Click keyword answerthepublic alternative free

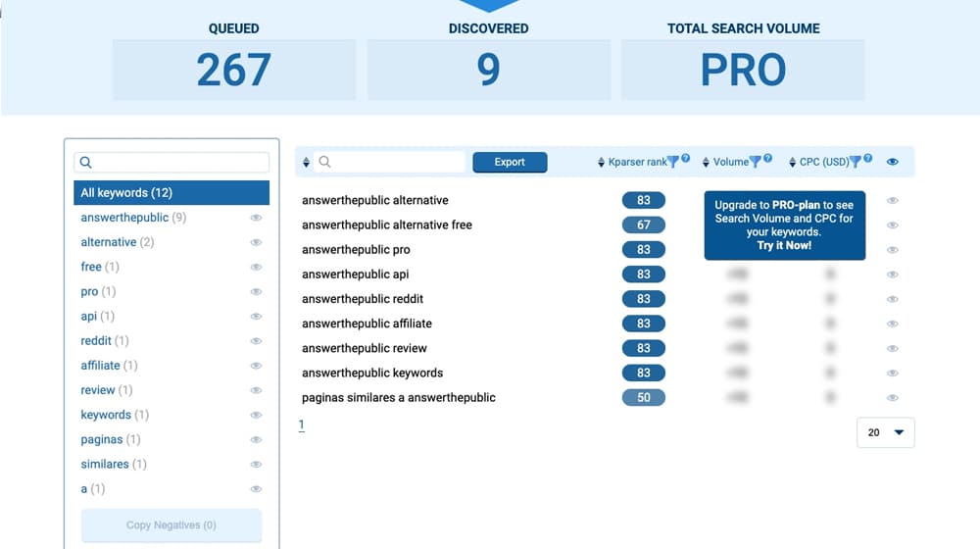(387, 225)
